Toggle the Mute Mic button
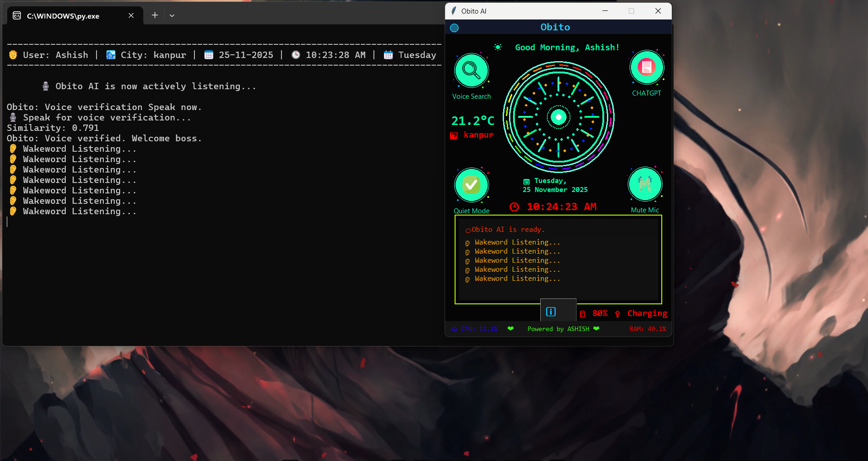Viewport: 868px width, 461px height. pos(645,184)
